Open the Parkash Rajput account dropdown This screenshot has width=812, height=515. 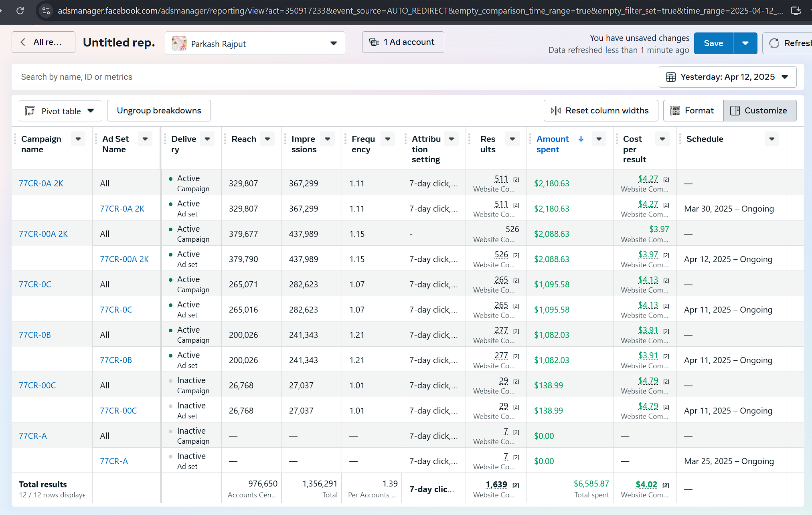tap(255, 43)
